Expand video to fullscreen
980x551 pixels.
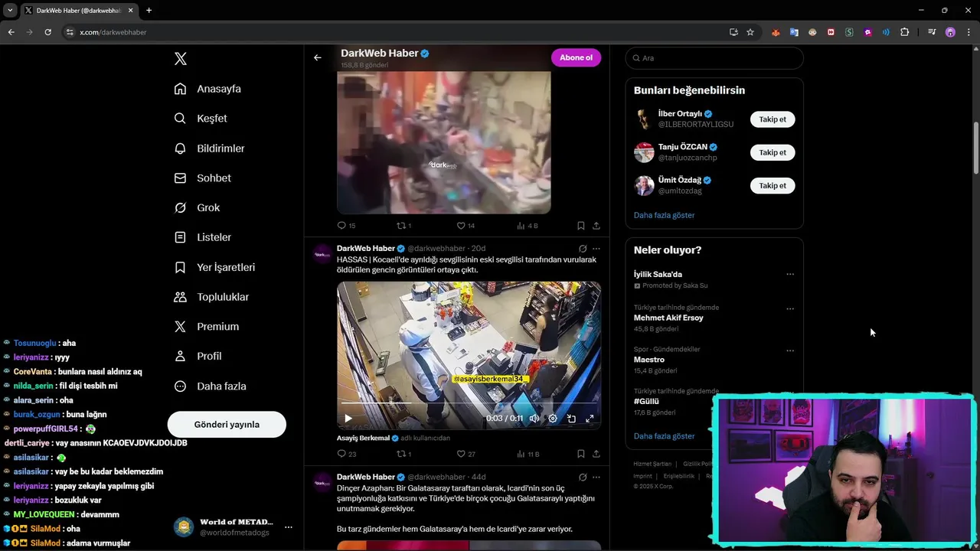pyautogui.click(x=590, y=419)
